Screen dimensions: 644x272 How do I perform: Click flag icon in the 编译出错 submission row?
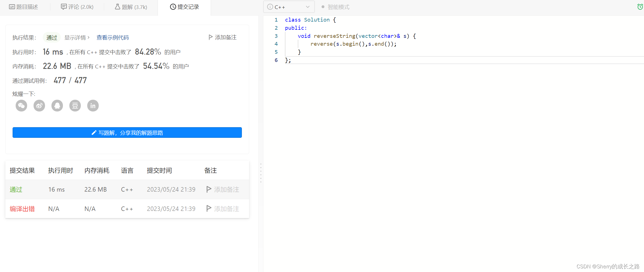pyautogui.click(x=209, y=209)
